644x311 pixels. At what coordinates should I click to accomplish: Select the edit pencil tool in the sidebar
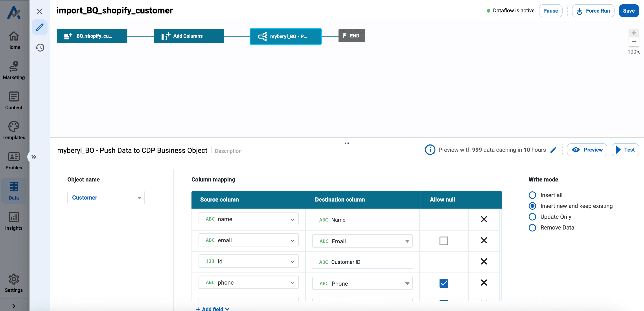coord(39,27)
